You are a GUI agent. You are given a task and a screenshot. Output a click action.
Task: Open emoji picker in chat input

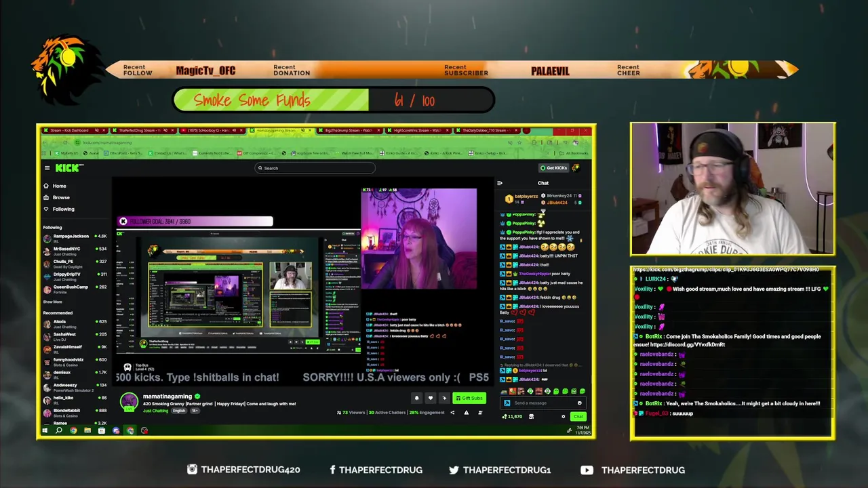click(x=580, y=403)
